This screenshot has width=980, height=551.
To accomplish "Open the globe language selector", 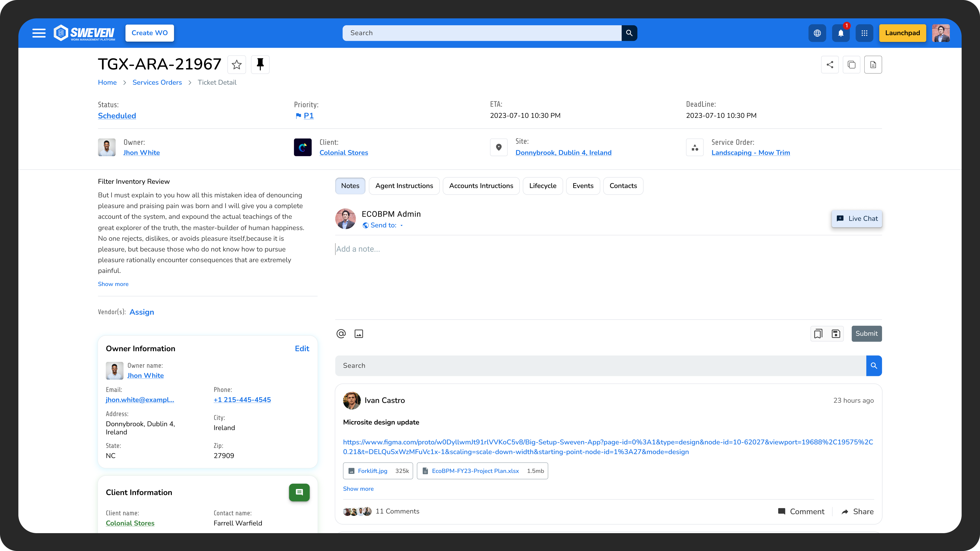I will [817, 33].
